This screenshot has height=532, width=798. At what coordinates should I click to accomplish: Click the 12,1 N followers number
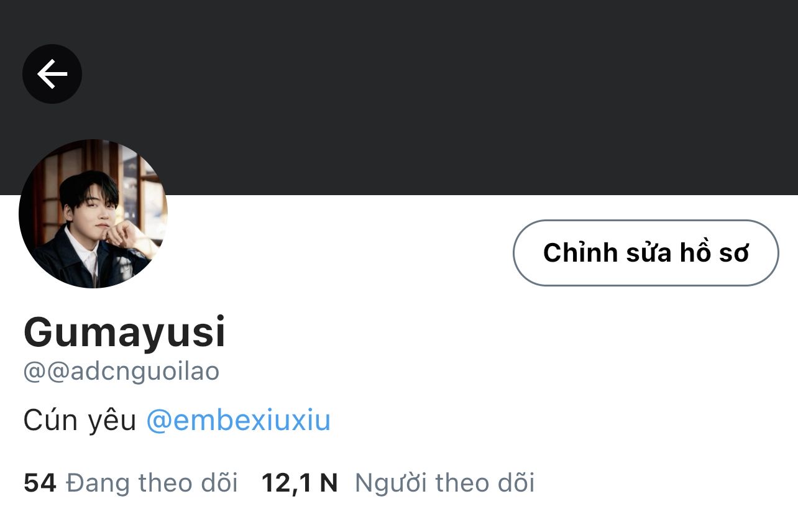click(300, 483)
